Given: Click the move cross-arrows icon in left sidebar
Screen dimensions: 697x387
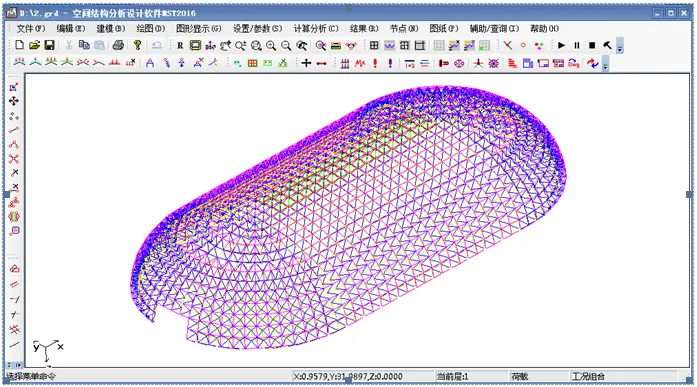Looking at the screenshot, I should pos(14,101).
